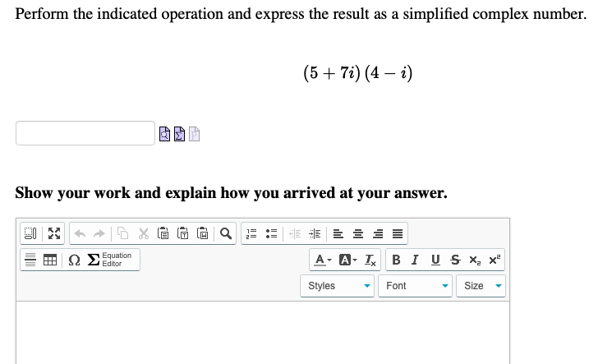Open the background color dropdown
This screenshot has height=364, width=612.
347,260
